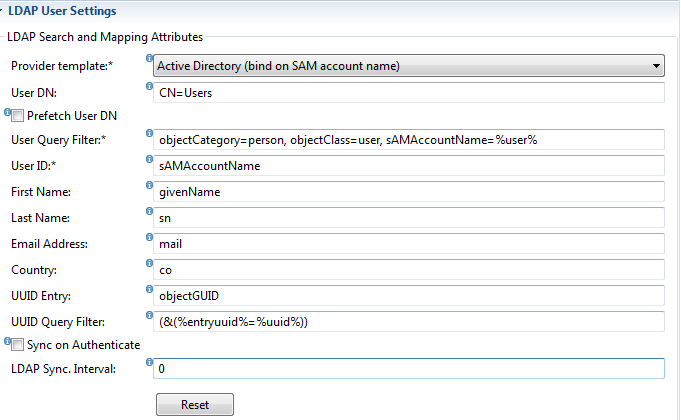Click info icon for User Query Filter

(149, 133)
